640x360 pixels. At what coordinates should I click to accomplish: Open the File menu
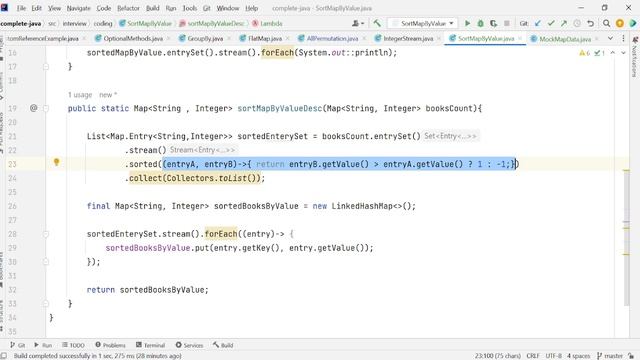coord(21,8)
